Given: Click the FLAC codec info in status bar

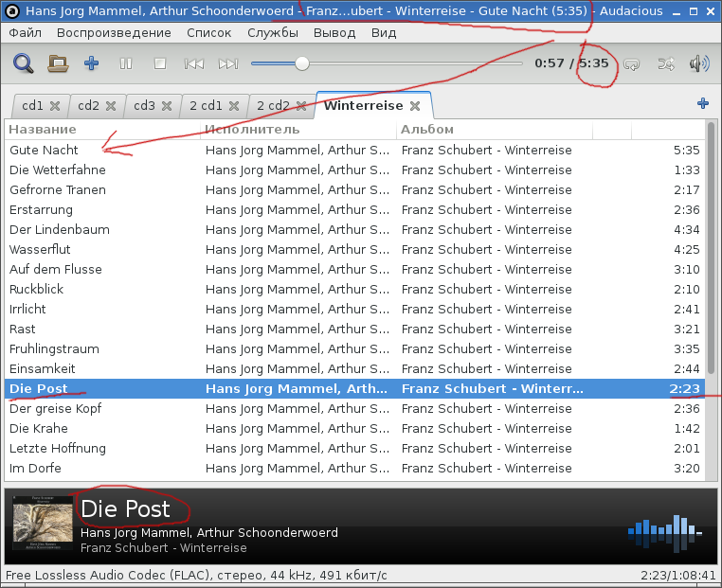Looking at the screenshot, I should 196,575.
